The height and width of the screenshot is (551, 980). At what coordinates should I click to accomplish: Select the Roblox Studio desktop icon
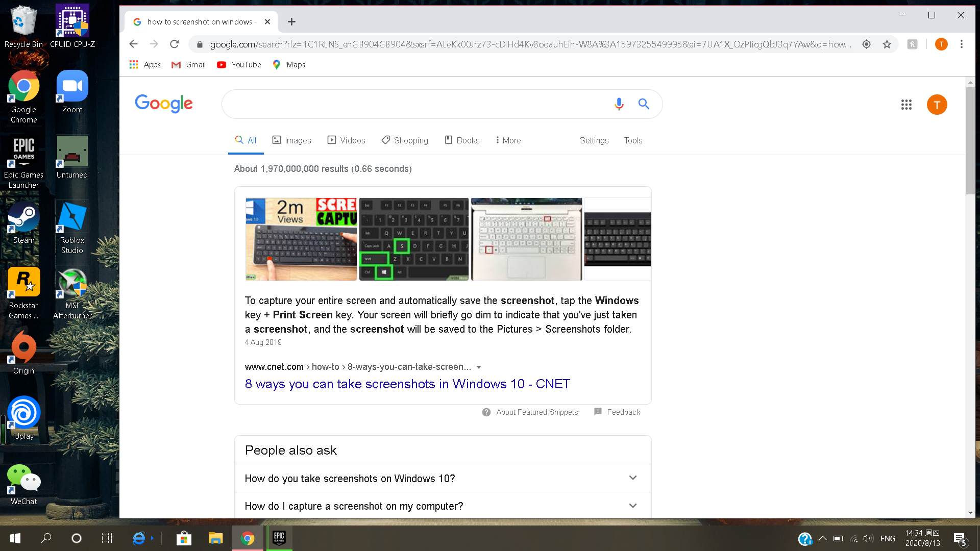tap(72, 228)
